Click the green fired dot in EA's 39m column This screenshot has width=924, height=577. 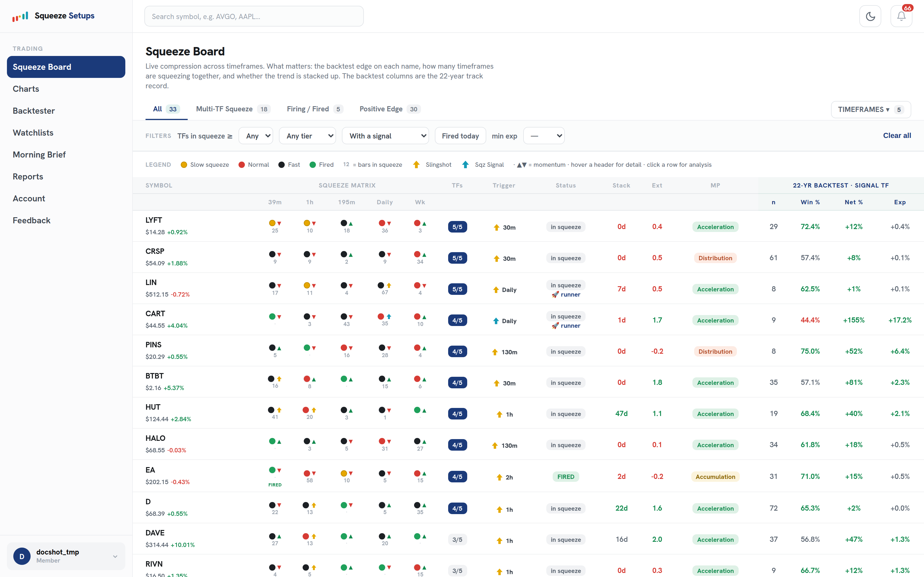(272, 470)
